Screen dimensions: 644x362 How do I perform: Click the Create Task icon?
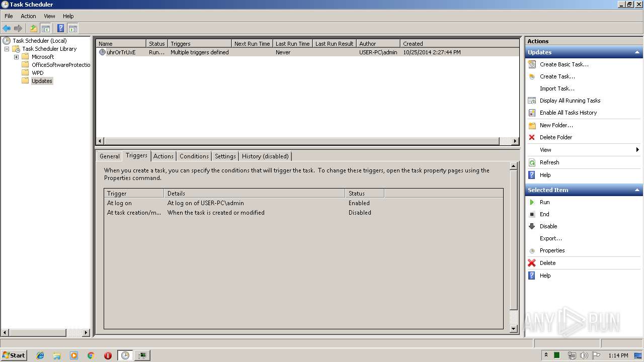(x=532, y=76)
